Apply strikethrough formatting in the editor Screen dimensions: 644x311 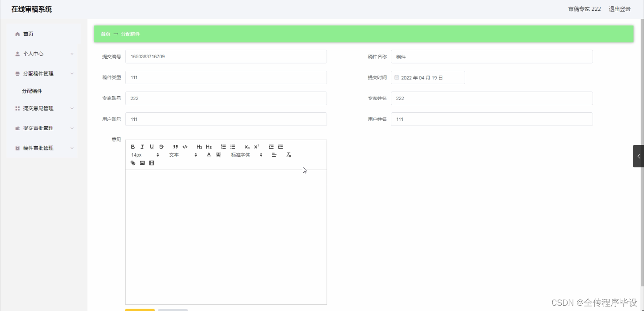tap(161, 146)
